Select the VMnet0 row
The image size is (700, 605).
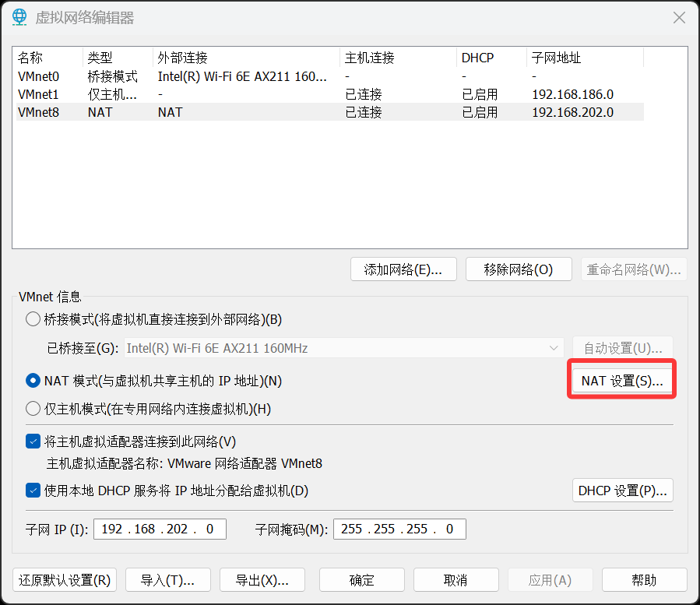[330, 76]
